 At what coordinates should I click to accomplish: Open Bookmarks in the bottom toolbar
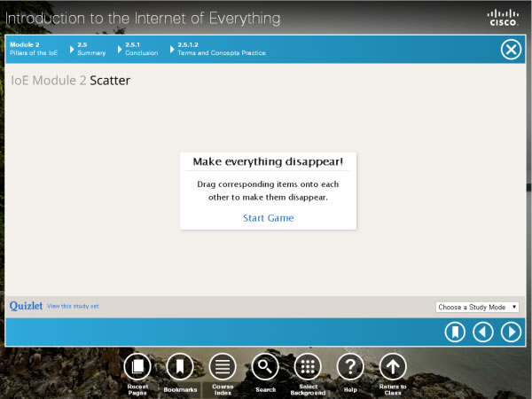pyautogui.click(x=180, y=366)
